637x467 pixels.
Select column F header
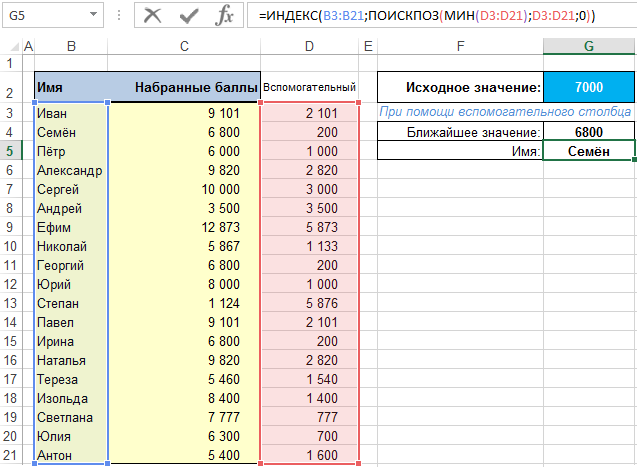(460, 46)
